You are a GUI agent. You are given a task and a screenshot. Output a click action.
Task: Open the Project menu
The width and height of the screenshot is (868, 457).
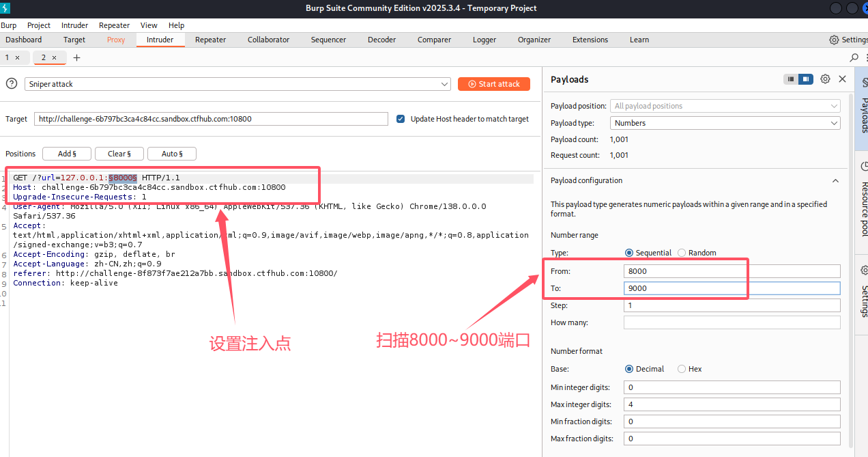click(x=39, y=25)
